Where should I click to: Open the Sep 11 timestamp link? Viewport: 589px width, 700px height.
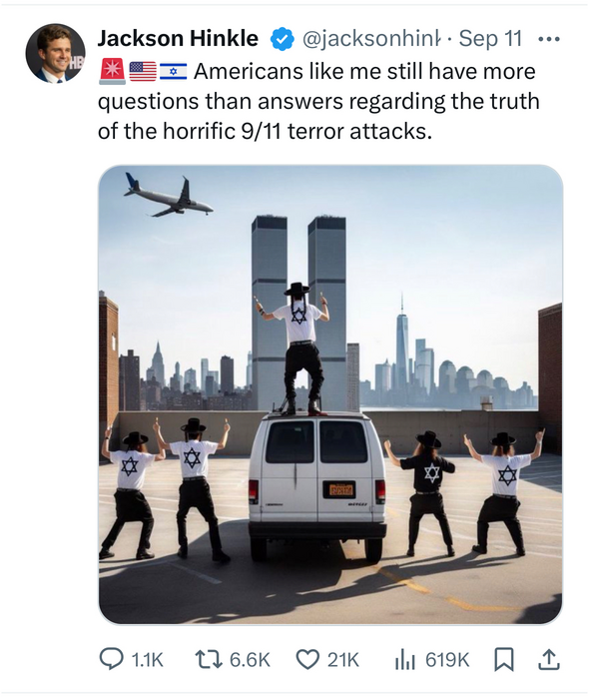pos(490,38)
